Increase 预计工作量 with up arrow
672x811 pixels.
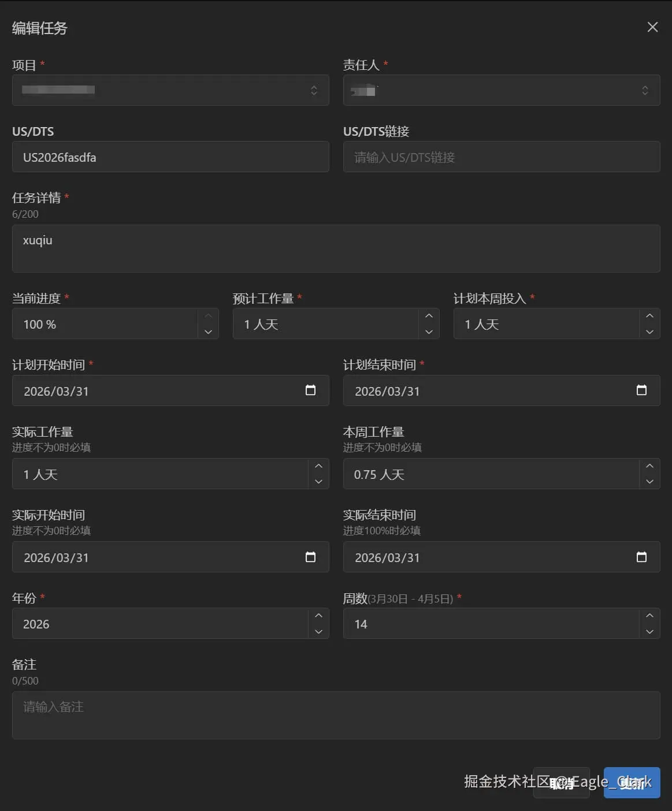(x=429, y=316)
